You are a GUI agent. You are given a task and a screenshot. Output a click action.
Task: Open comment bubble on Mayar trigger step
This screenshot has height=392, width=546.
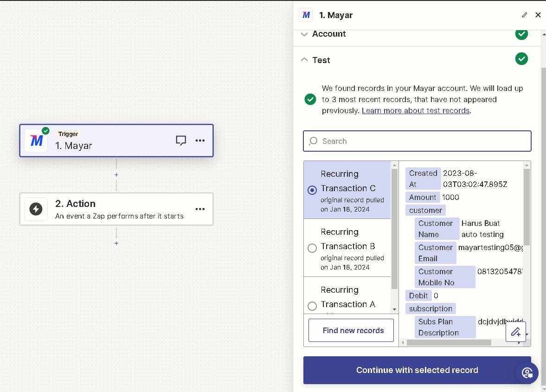[181, 140]
